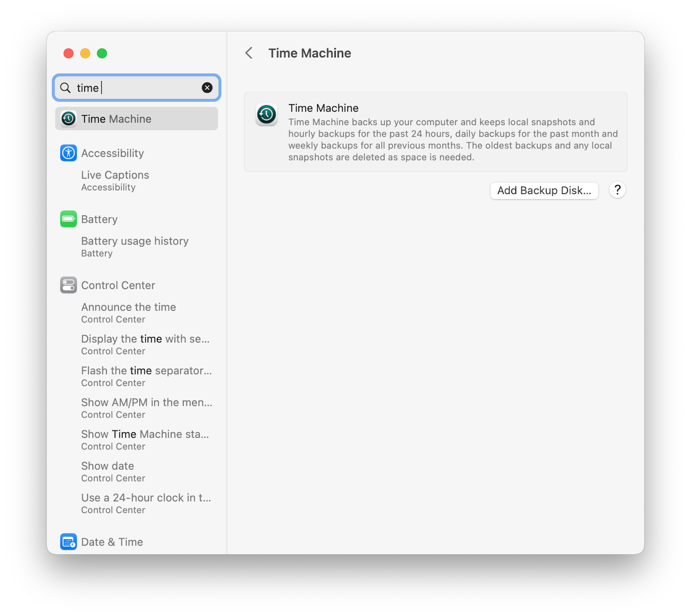
Task: Click the Accessibility icon in search results
Action: point(68,153)
